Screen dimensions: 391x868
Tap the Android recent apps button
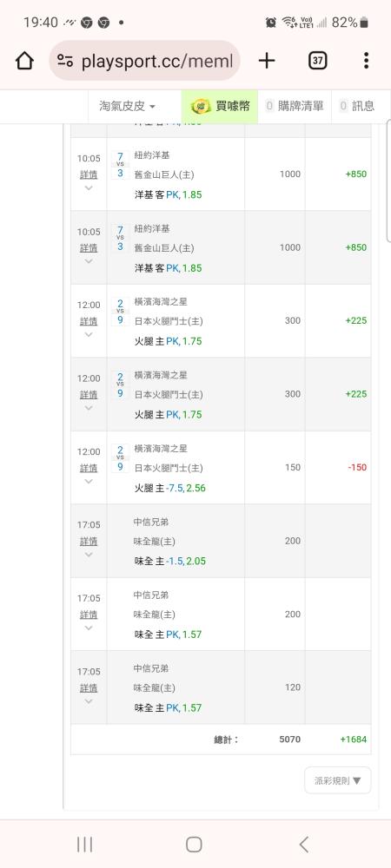point(85,845)
